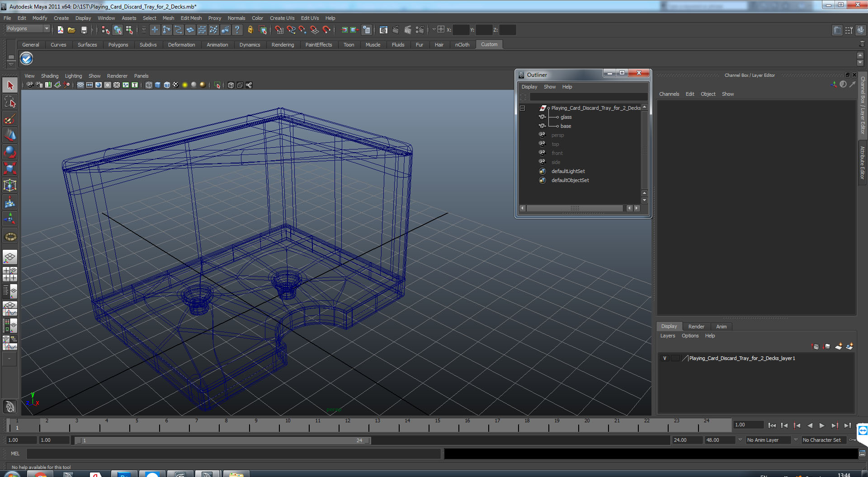Create new empty display layer
This screenshot has width=868, height=477.
838,346
